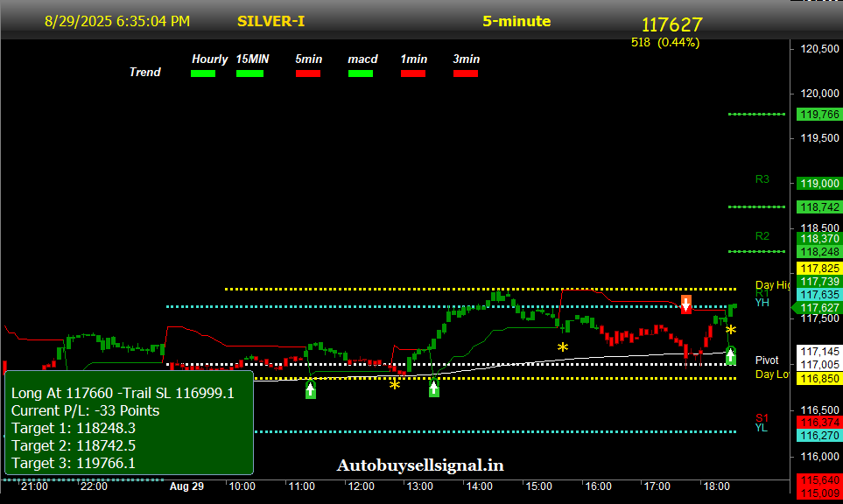Click the current price 117,627 axis tag
Image resolution: width=843 pixels, height=504 pixels.
click(x=818, y=308)
